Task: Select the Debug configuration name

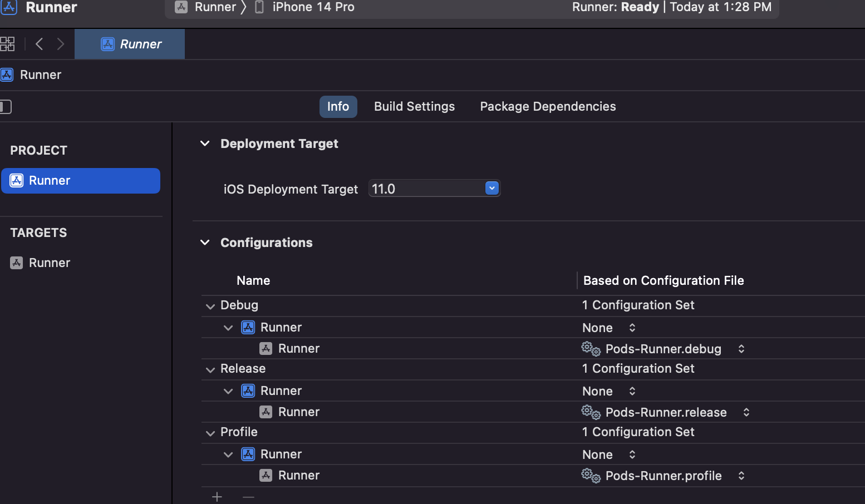Action: click(239, 305)
